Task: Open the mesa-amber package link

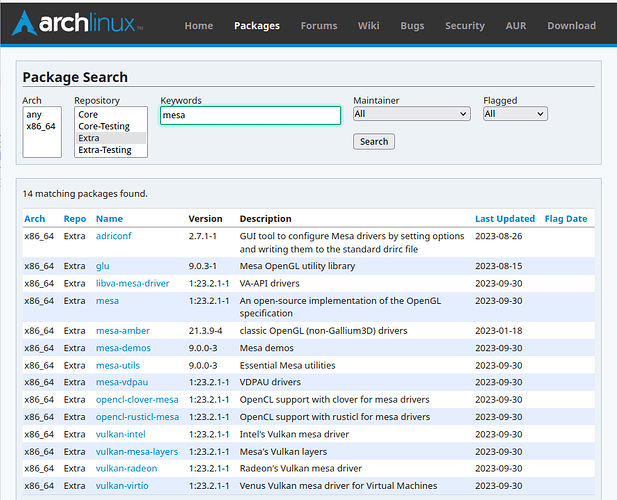Action: pos(123,331)
